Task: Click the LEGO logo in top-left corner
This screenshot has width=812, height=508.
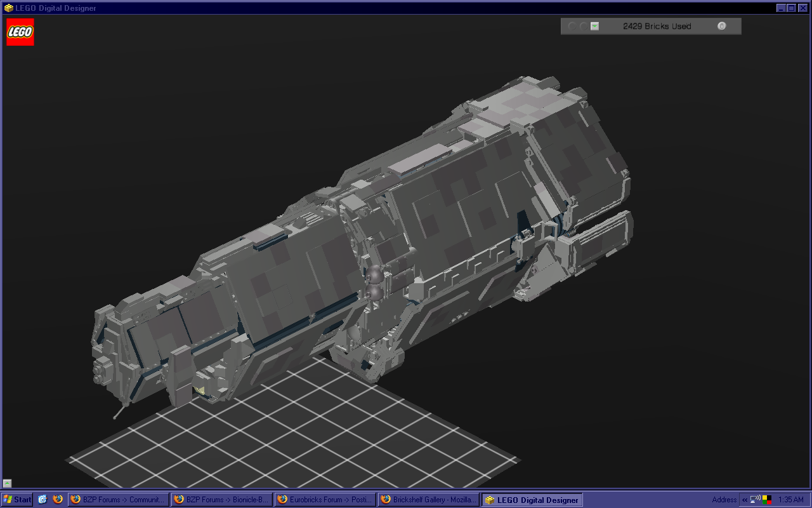Action: tap(20, 32)
